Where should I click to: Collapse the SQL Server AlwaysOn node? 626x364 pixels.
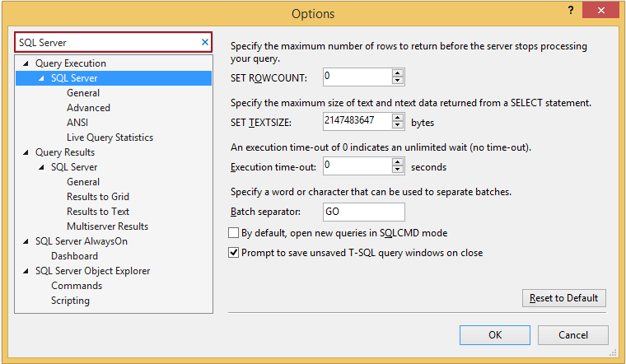point(26,241)
